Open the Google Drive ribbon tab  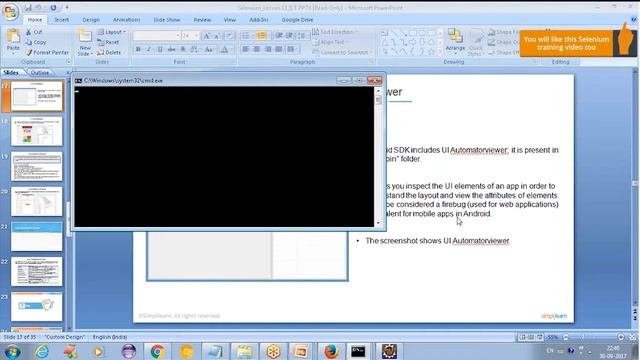click(298, 20)
